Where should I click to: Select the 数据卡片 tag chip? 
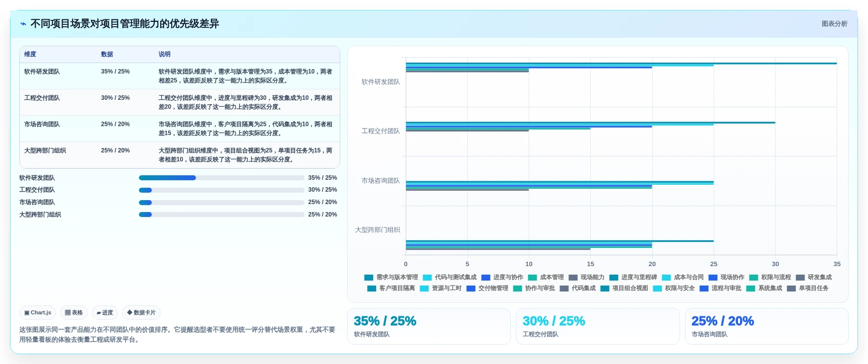point(141,312)
